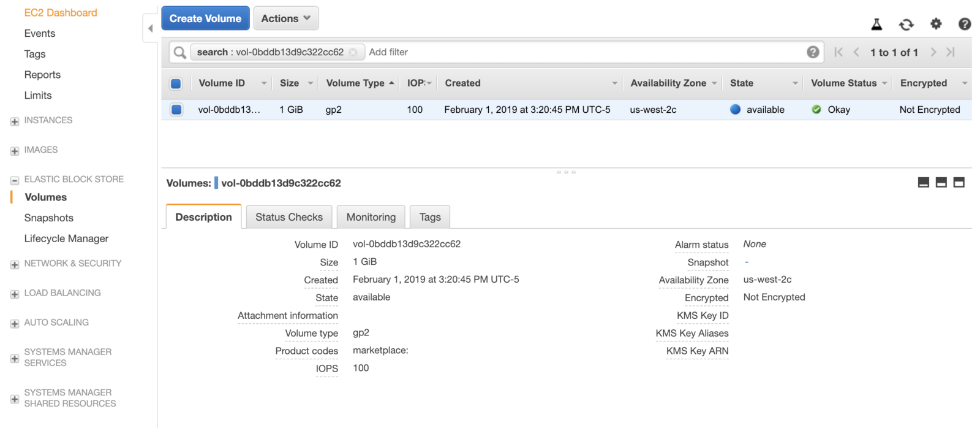The image size is (980, 428).
Task: Open EC2 Dashboard link
Action: 61,13
